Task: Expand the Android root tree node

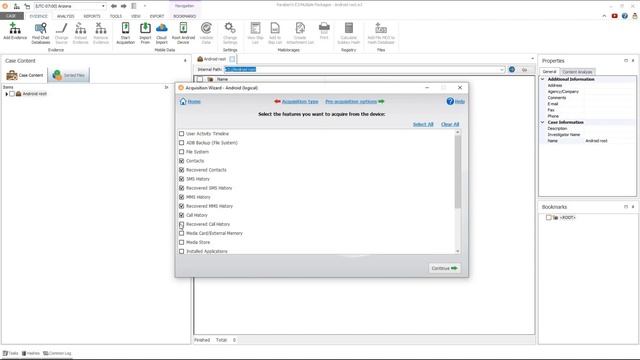Action: tap(7, 94)
